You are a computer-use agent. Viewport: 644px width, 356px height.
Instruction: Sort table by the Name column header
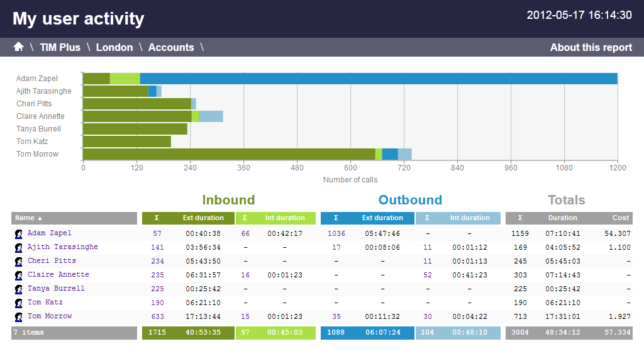click(x=29, y=218)
